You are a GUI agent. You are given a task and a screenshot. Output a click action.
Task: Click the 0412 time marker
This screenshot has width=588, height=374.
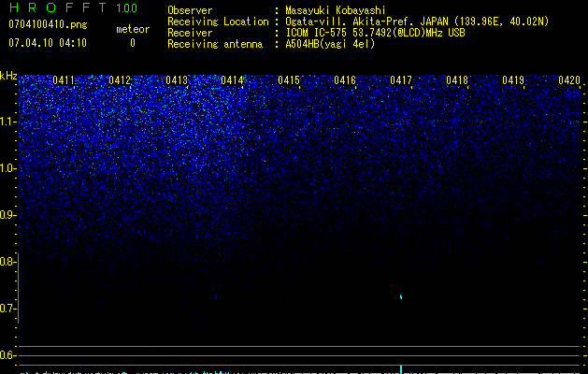(120, 80)
